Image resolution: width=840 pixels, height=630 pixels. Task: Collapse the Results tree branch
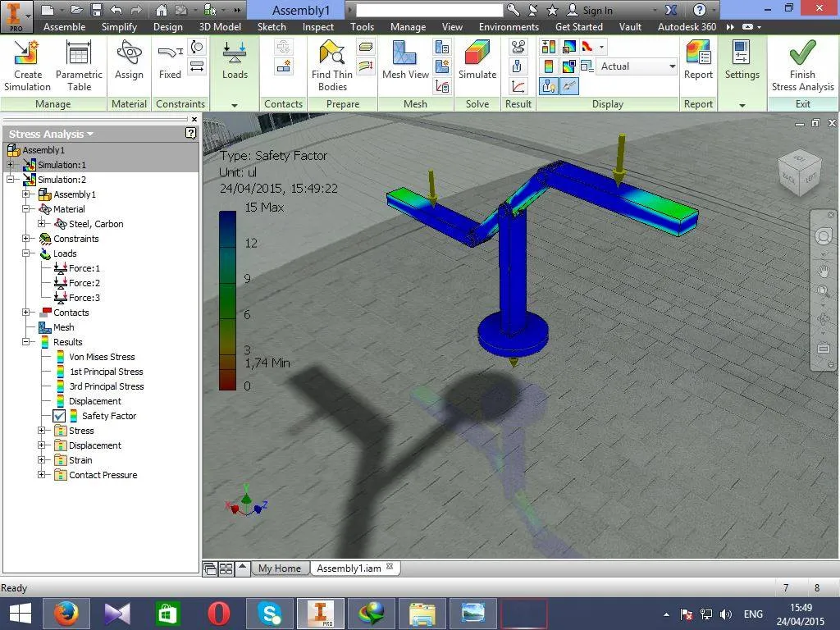(x=25, y=342)
